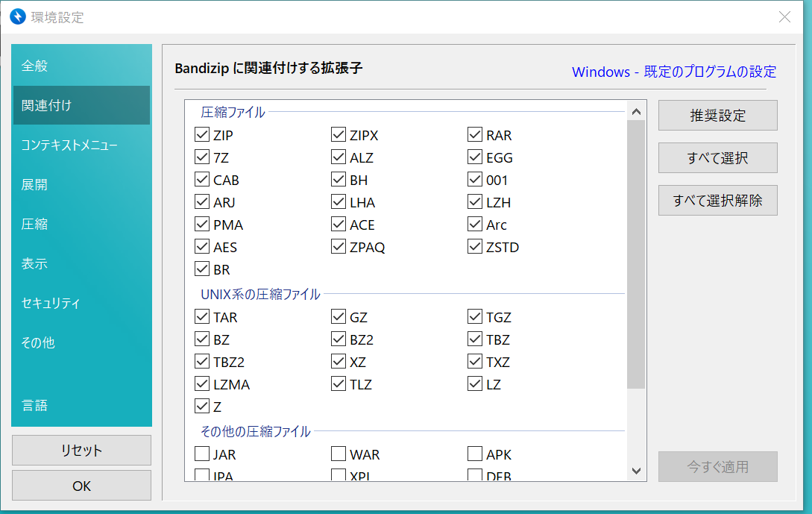Toggle the LZH checkbox
This screenshot has width=812, height=514.
pyautogui.click(x=475, y=202)
